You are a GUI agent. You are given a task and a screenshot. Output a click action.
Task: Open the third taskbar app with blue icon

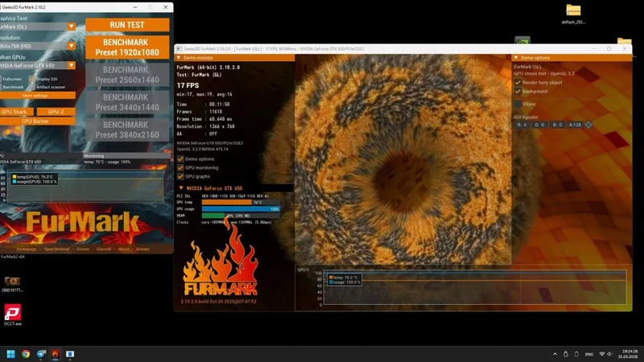[41, 354]
